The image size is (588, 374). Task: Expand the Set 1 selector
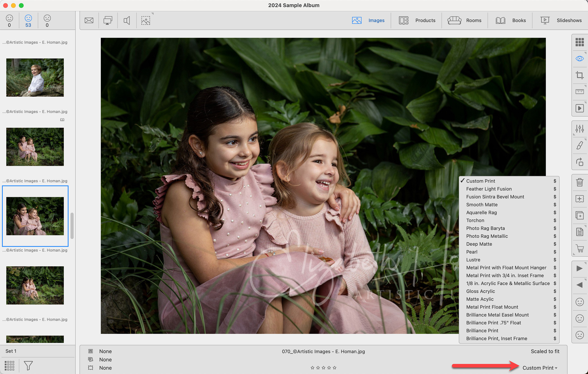click(x=11, y=351)
